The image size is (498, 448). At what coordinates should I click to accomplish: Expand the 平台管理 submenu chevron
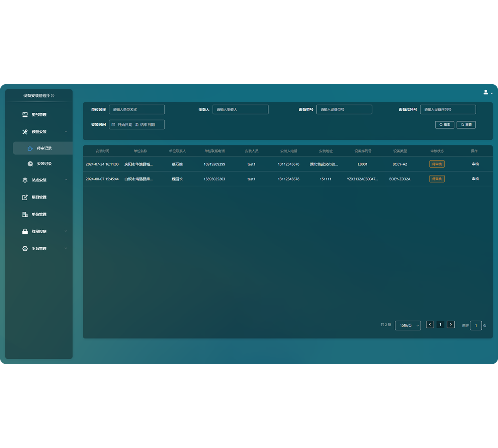(x=66, y=248)
